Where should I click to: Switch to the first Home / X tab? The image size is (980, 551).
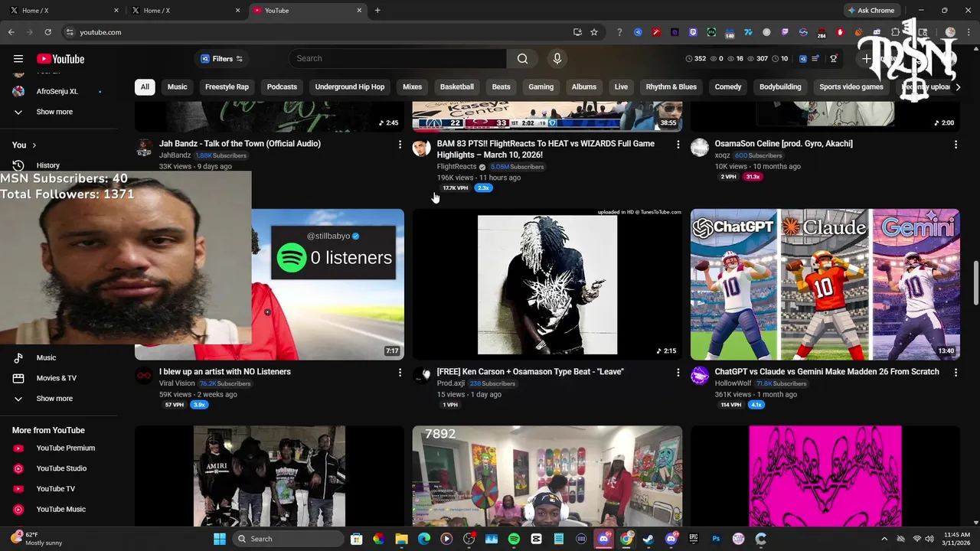click(64, 11)
